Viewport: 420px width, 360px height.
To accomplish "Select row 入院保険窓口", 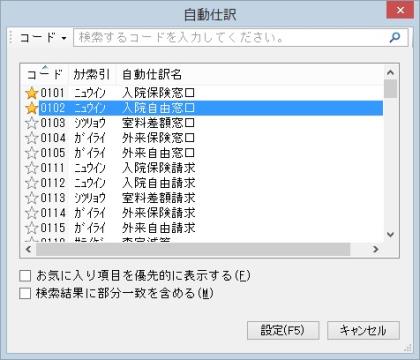I will [x=204, y=93].
